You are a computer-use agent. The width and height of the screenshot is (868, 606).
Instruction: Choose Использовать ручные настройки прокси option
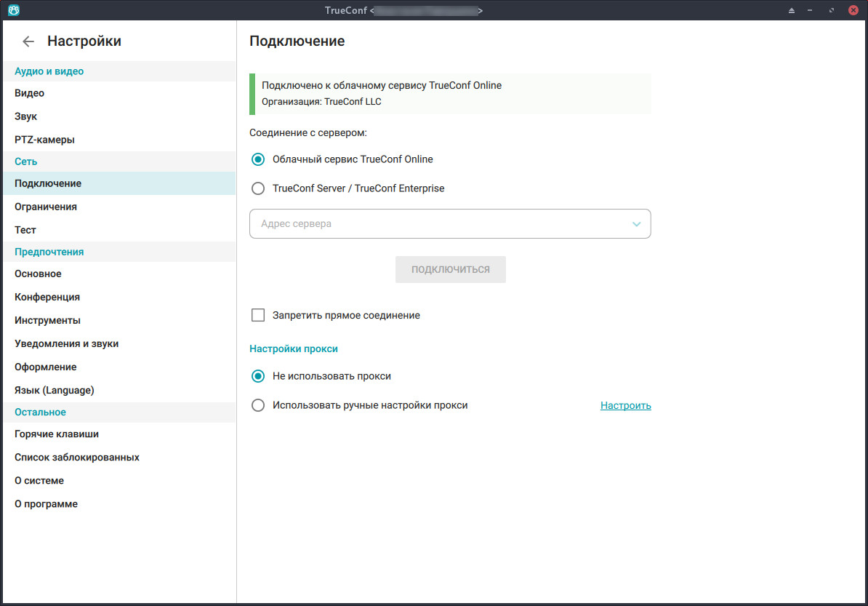258,405
